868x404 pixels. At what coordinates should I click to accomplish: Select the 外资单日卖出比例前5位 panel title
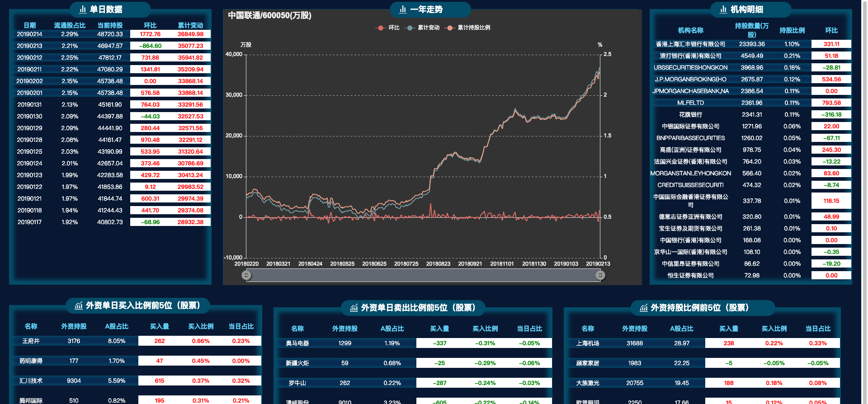[419, 308]
